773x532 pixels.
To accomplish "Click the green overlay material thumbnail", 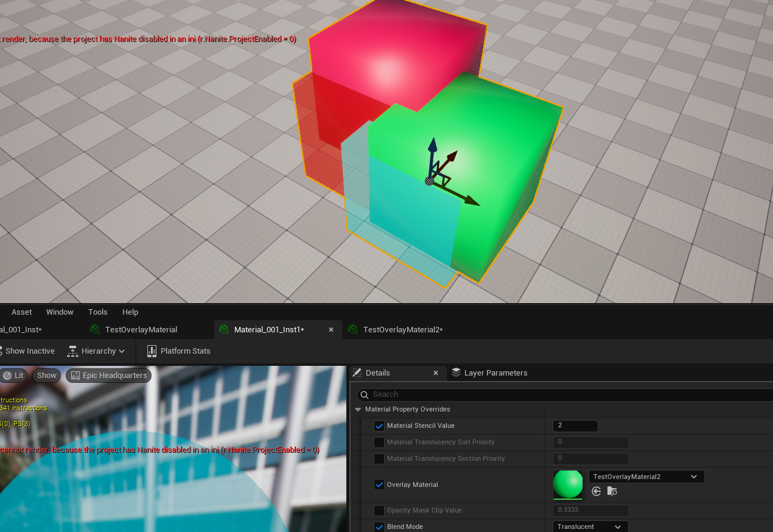I will click(x=567, y=485).
